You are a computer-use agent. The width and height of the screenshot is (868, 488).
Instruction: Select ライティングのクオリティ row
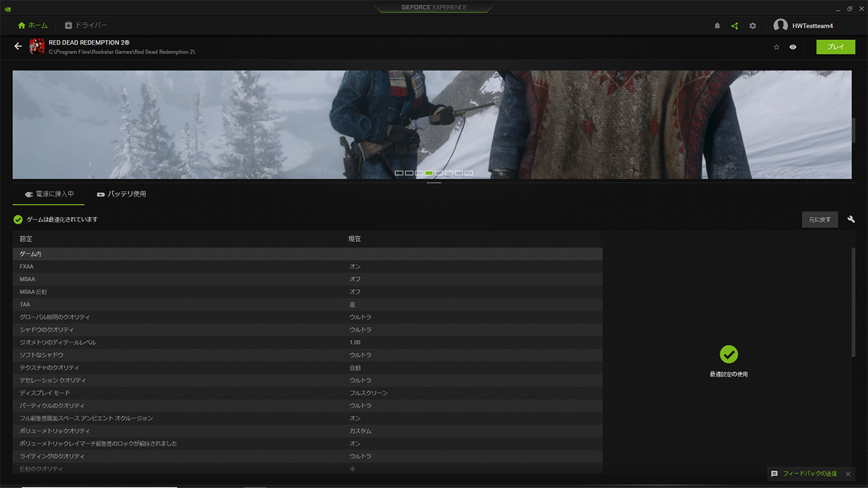(307, 456)
